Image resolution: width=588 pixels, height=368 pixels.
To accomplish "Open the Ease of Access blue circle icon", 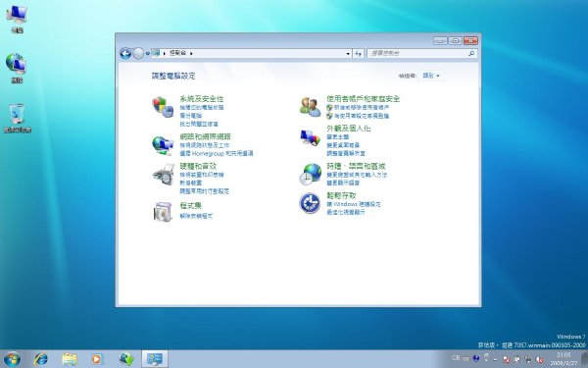I will pyautogui.click(x=310, y=203).
